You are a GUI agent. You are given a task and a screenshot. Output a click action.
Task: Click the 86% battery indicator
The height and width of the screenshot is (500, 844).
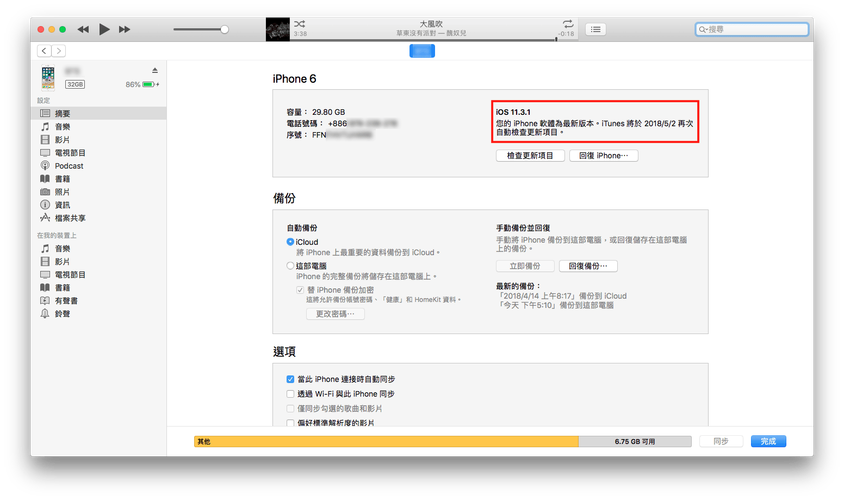pos(142,84)
